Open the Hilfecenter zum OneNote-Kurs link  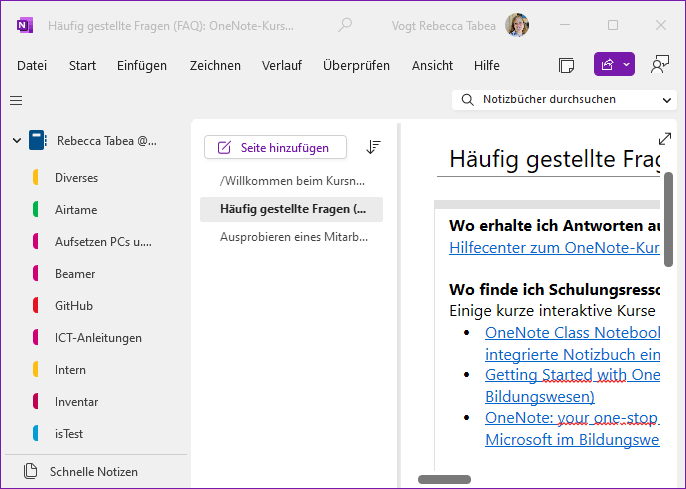(x=554, y=248)
